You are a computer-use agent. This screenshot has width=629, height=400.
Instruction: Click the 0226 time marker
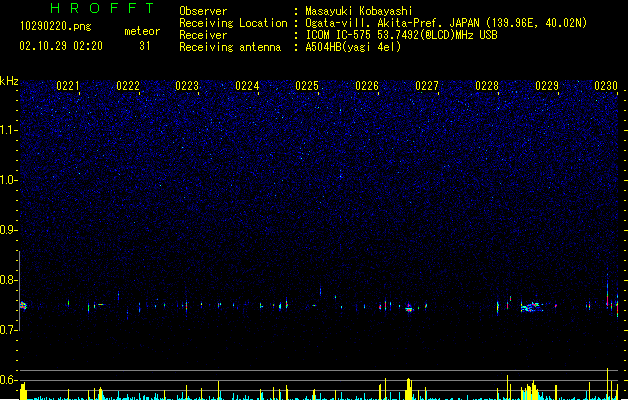367,86
